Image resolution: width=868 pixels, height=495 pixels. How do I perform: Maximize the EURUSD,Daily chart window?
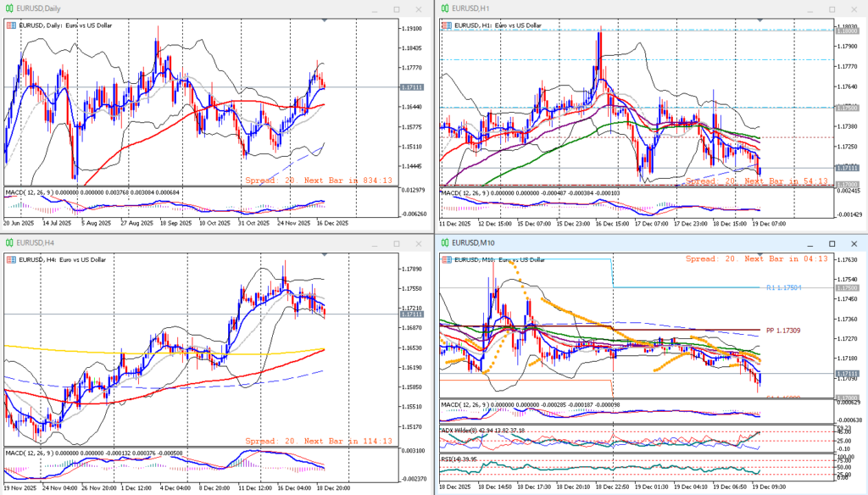(x=396, y=8)
